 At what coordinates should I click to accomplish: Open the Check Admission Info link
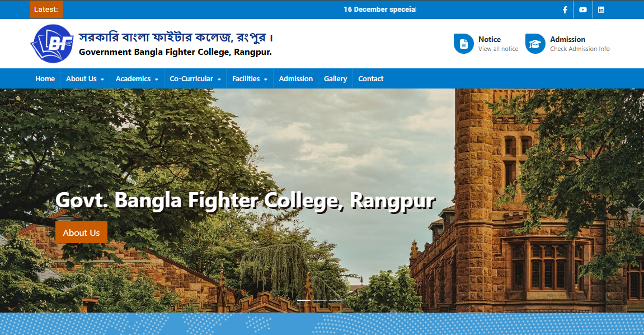[580, 49]
